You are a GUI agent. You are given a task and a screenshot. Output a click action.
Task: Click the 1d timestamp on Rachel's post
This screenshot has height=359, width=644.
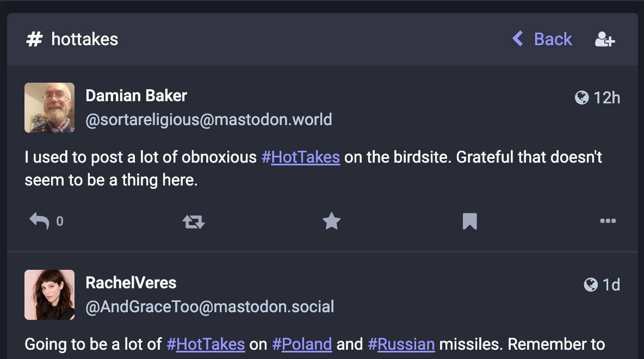pos(611,285)
